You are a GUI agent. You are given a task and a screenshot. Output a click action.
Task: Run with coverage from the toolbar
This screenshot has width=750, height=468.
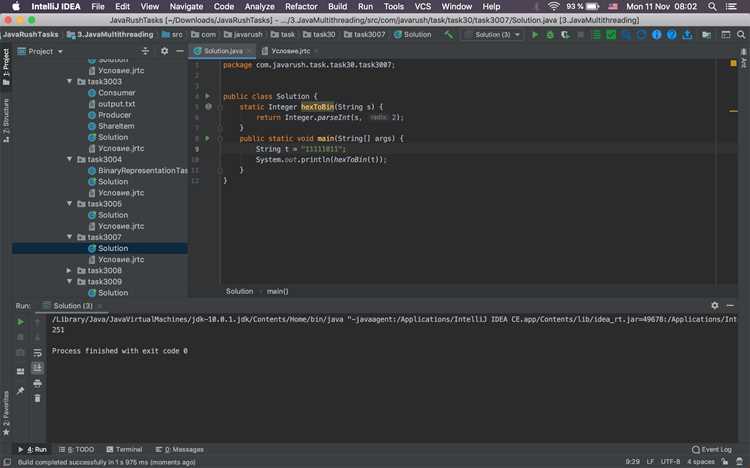click(565, 35)
